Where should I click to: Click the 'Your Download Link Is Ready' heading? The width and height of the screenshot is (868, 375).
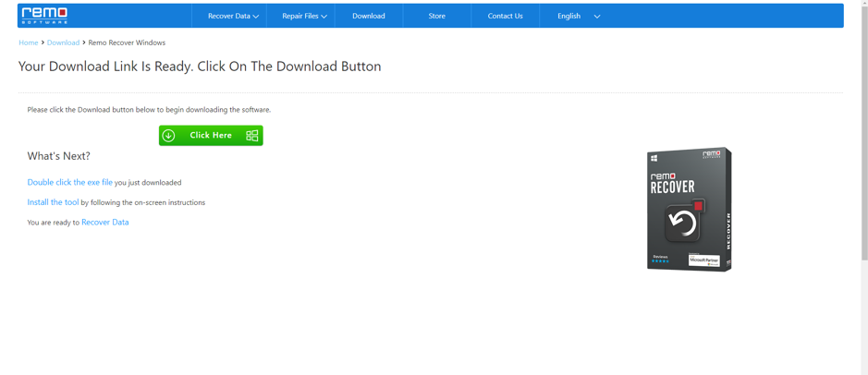[x=200, y=67]
